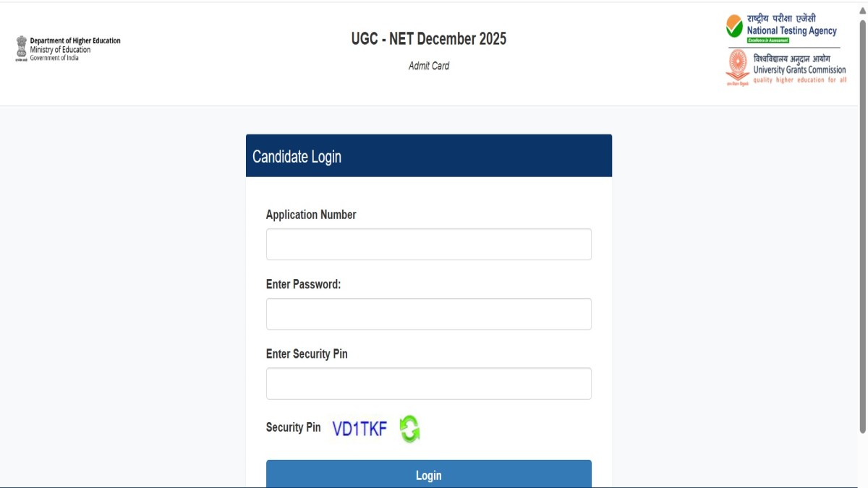Image resolution: width=868 pixels, height=488 pixels.
Task: Click the Application Number field label
Action: point(311,215)
